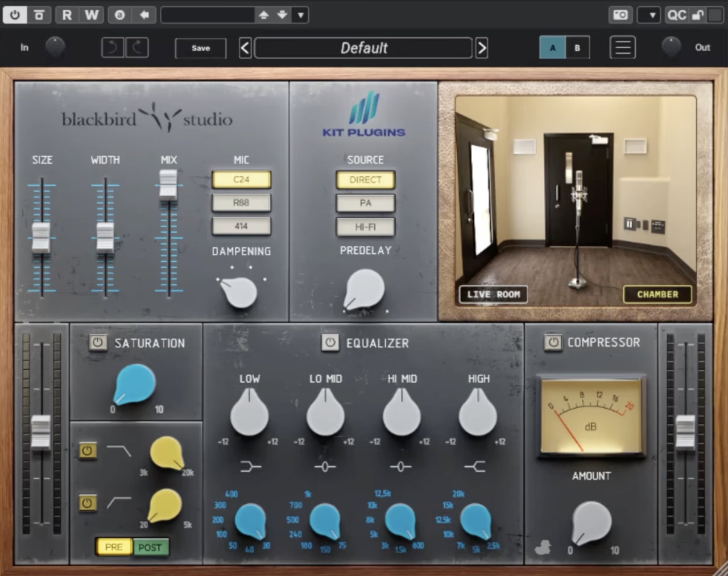Click the low shelf shape icon
The width and height of the screenshot is (728, 576).
(250, 467)
